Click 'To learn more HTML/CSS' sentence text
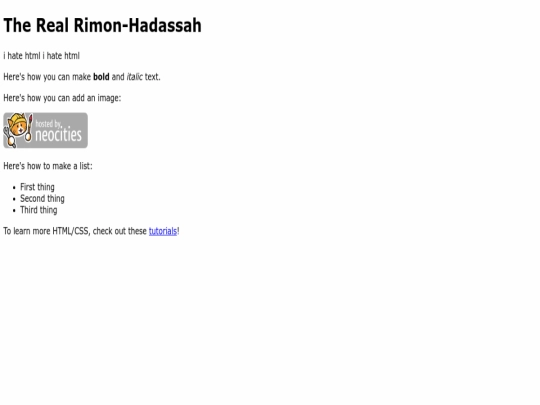 click(75, 231)
